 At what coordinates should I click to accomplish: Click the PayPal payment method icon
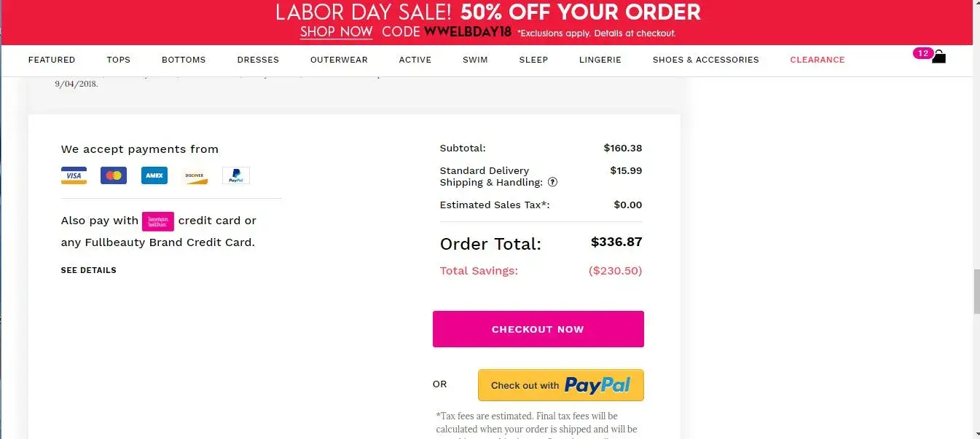236,175
